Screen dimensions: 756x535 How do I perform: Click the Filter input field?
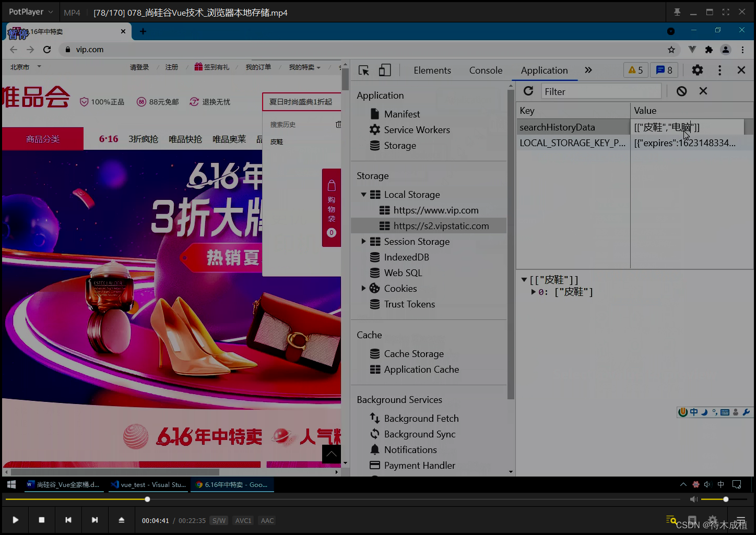point(601,91)
